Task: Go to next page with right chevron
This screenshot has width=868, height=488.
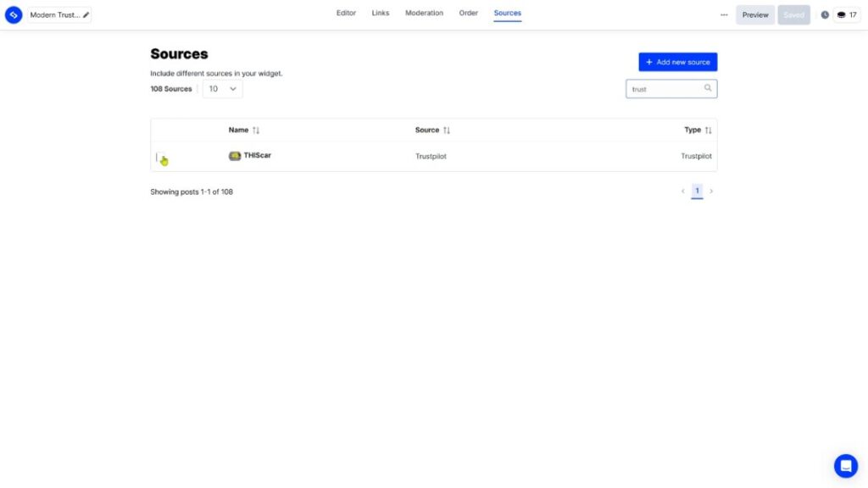Action: coord(711,191)
